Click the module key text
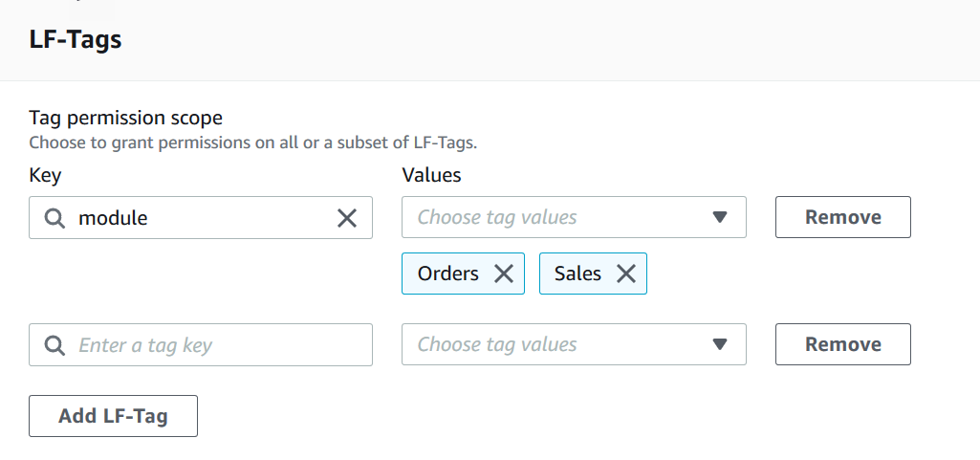Screen dimensions: 980x460 (113, 218)
